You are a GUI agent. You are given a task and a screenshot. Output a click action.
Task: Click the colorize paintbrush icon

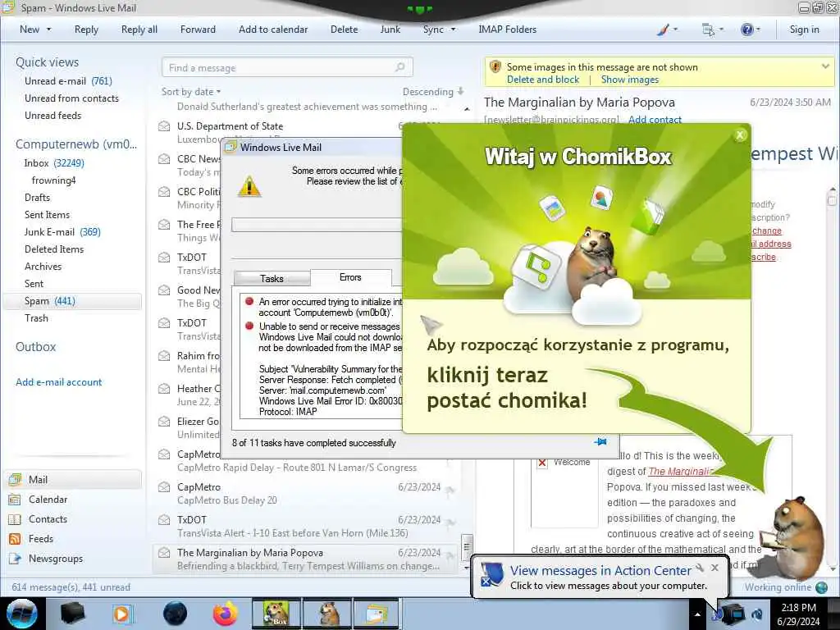[663, 30]
